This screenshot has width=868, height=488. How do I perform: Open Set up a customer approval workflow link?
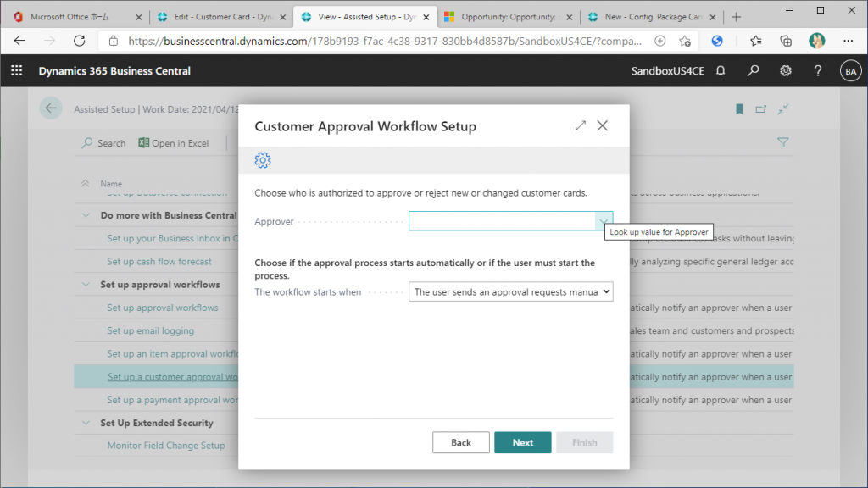[x=173, y=377]
